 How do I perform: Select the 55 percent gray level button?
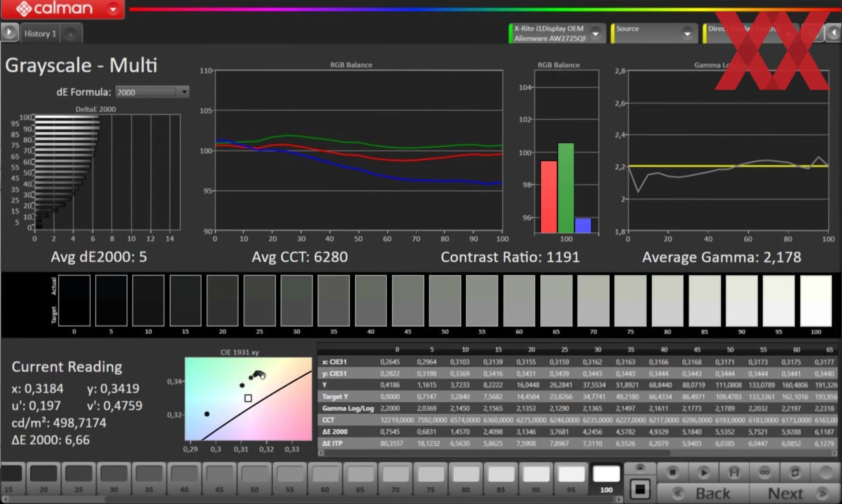(290, 479)
